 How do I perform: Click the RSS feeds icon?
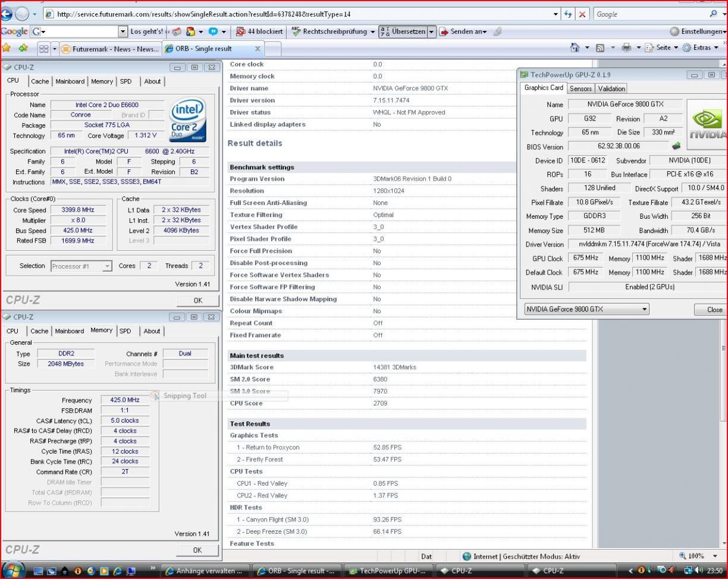pyautogui.click(x=600, y=48)
